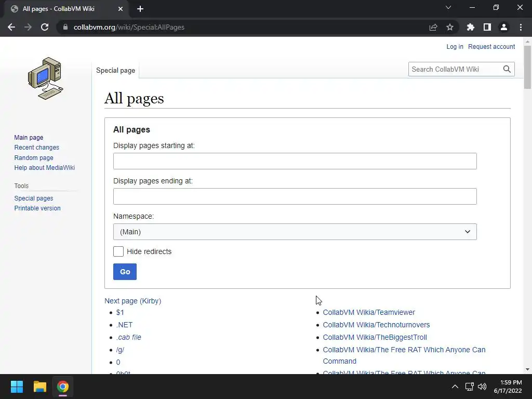Reload the page with refresh icon
Image resolution: width=532 pixels, height=399 pixels.
[x=45, y=27]
